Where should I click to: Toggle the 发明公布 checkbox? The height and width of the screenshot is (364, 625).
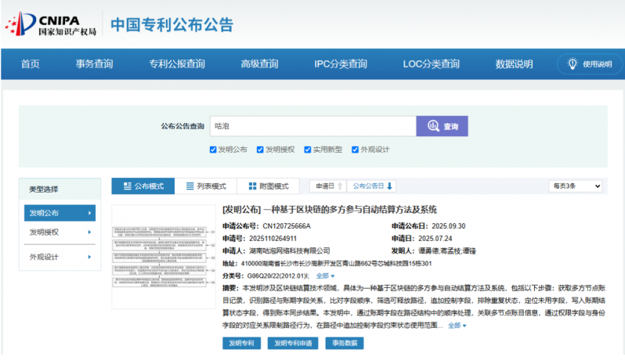[213, 149]
